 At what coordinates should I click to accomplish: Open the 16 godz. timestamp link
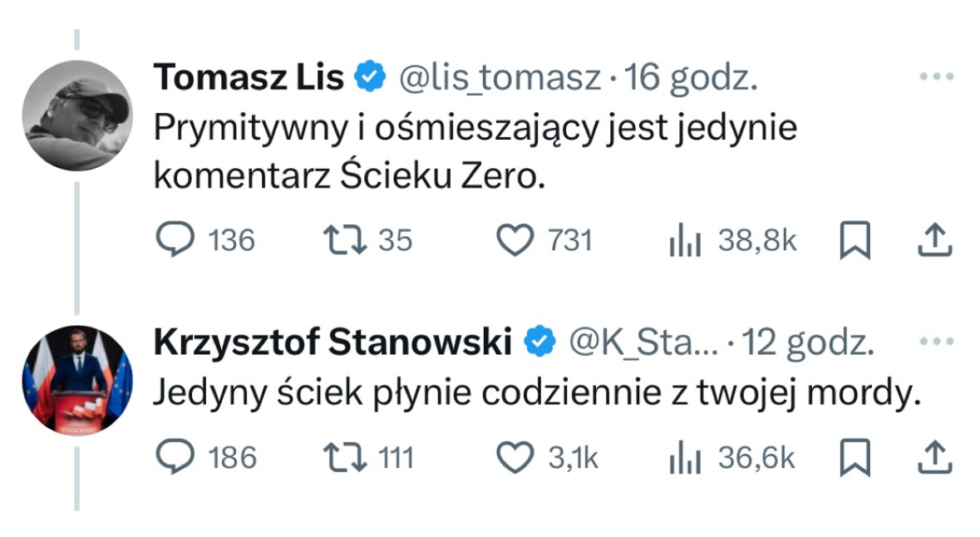click(690, 77)
